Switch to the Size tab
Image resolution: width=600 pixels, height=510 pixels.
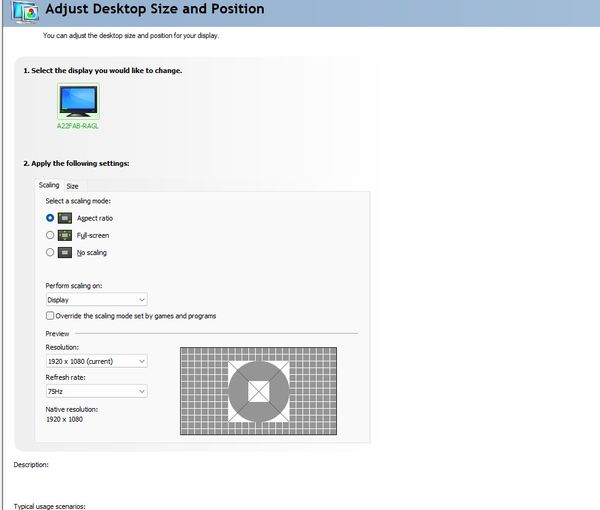73,186
